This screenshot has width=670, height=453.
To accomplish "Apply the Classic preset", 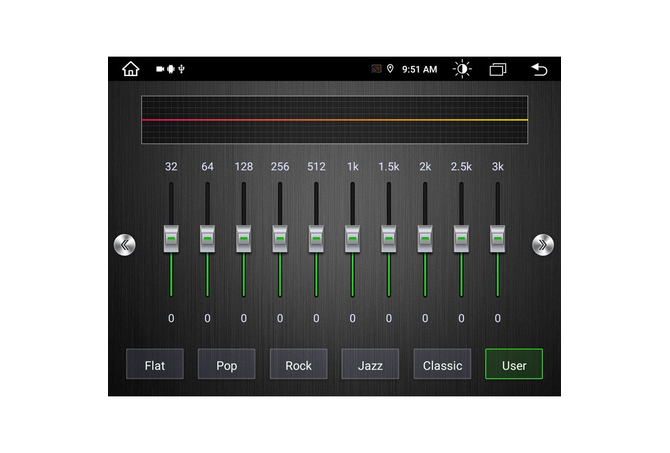I will coord(442,365).
